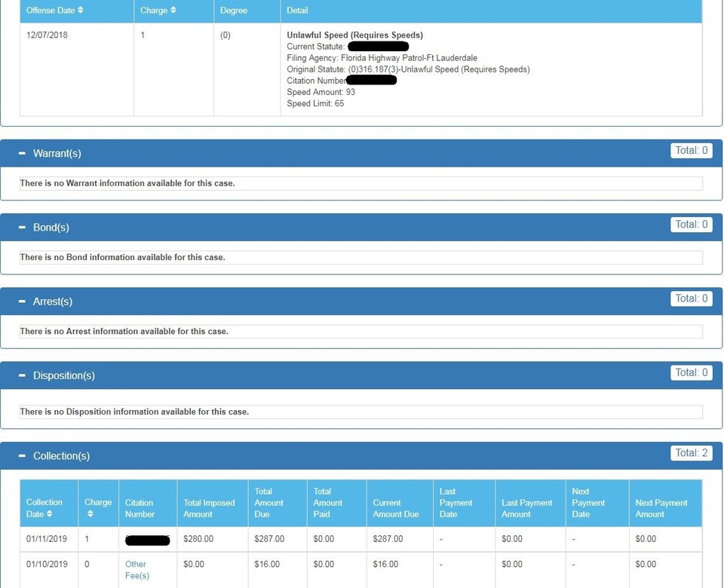Sort Charge column in Collections table
The image size is (724, 588).
pos(90,514)
